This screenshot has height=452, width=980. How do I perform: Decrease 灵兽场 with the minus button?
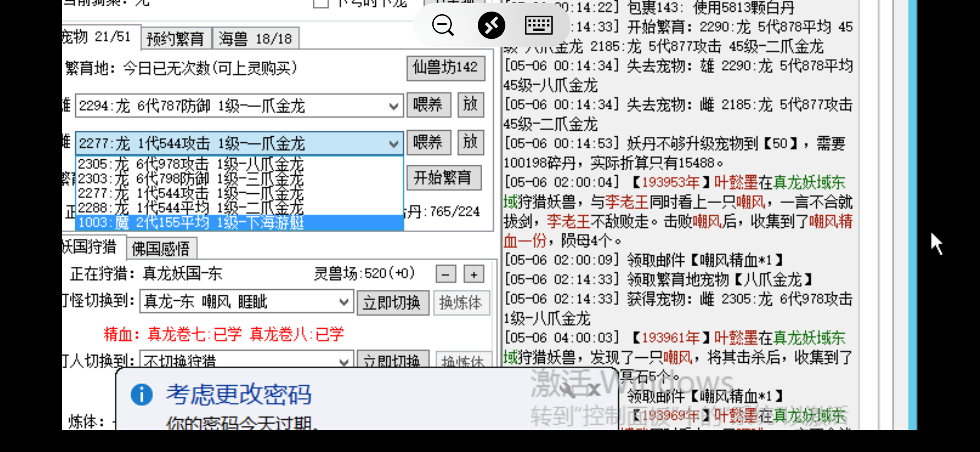pos(446,274)
